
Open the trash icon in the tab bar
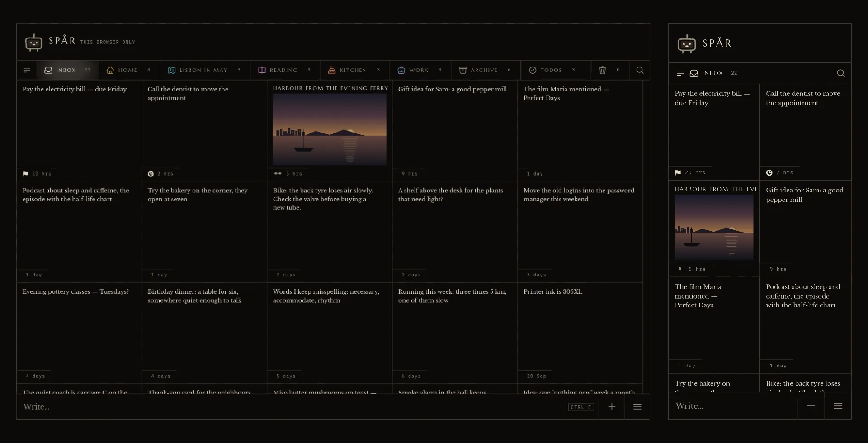(x=603, y=70)
